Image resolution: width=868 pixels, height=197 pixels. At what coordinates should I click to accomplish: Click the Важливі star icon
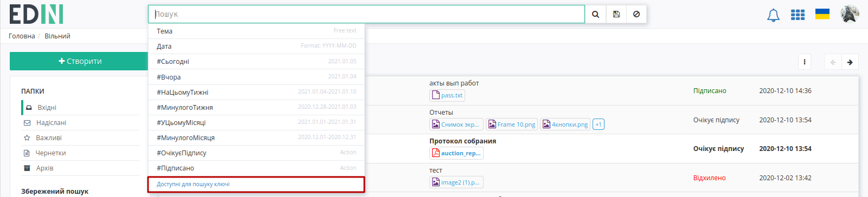pyautogui.click(x=27, y=138)
